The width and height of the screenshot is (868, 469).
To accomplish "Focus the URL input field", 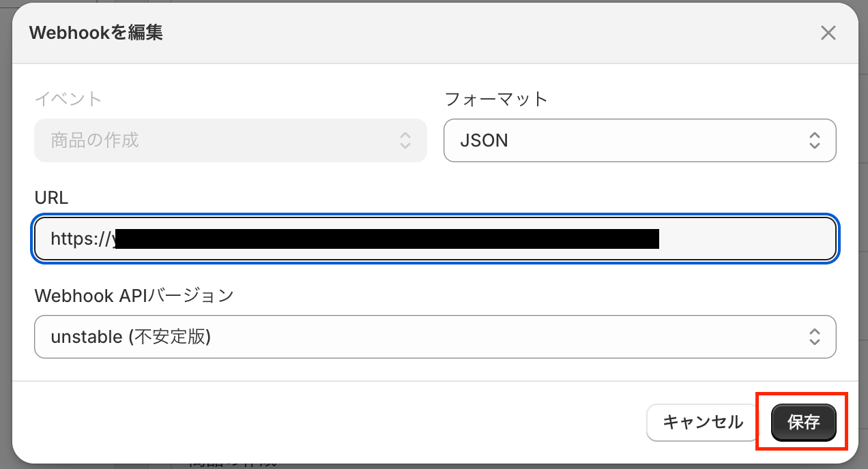I will [744, 239].
